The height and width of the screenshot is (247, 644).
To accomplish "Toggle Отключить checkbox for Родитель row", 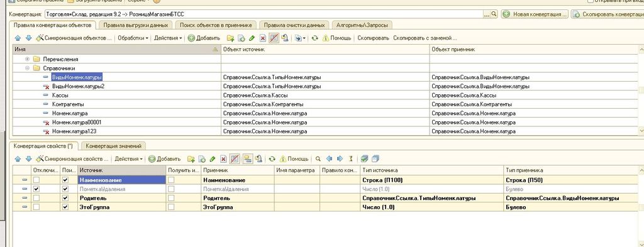I will [36, 198].
